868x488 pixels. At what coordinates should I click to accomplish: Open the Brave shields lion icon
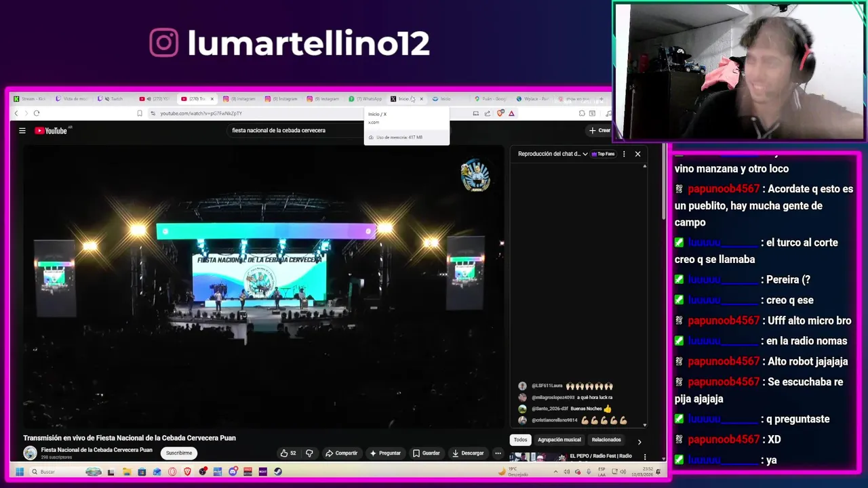point(500,113)
